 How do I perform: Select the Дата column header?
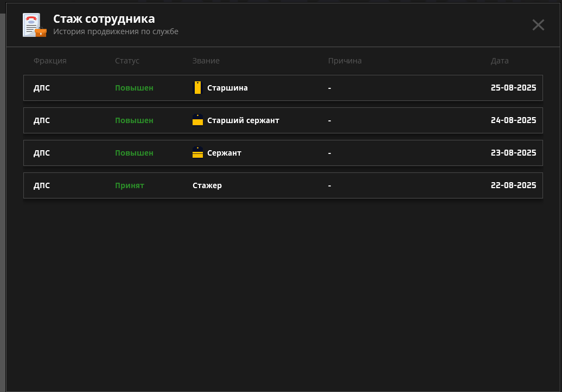click(499, 61)
